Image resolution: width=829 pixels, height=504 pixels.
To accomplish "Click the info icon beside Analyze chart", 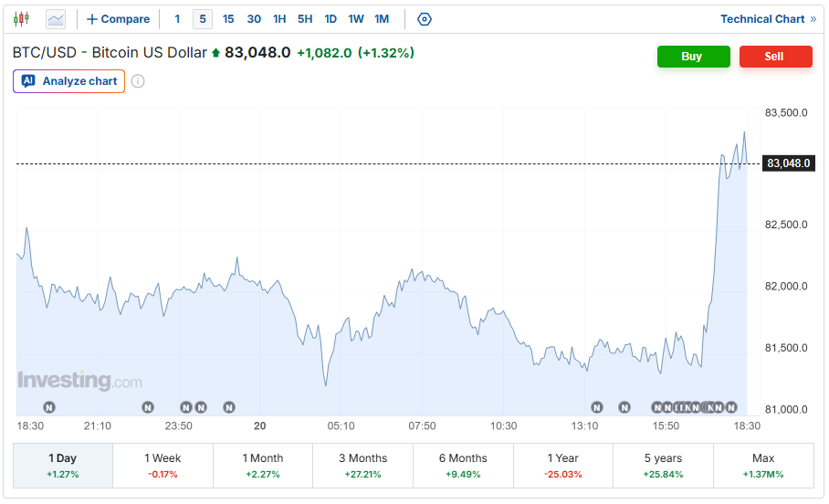I will [138, 81].
